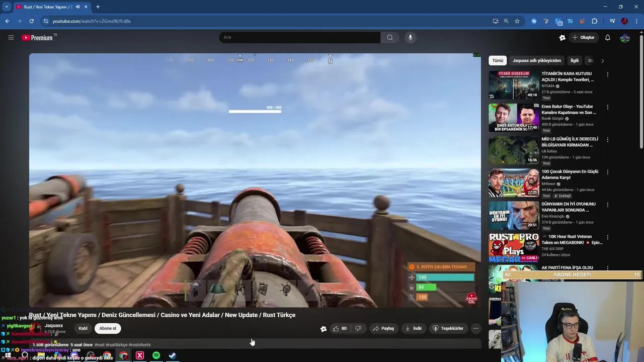
Task: Select the Tümü filter chip
Action: [x=498, y=60]
